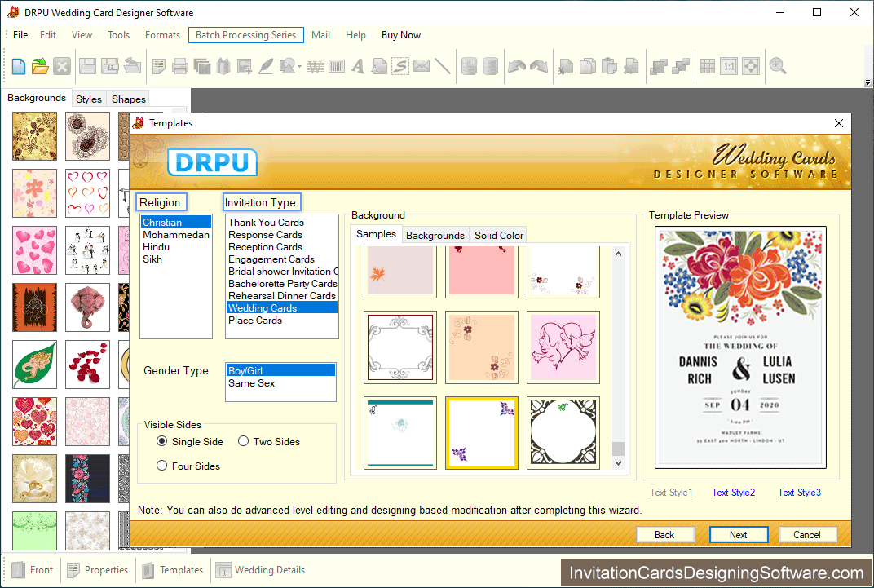Click the Cancel button

807,534
